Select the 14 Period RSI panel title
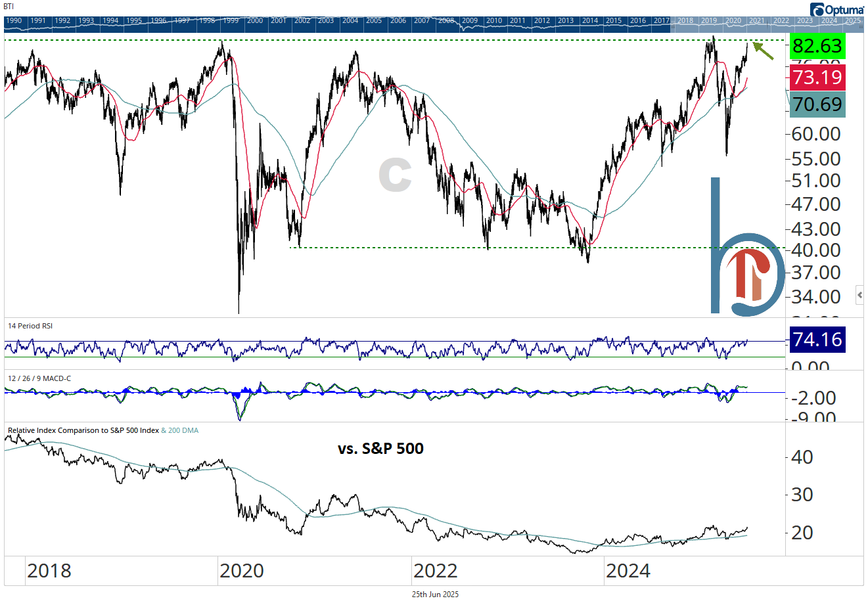Viewport: 868px width, 607px height. pyautogui.click(x=30, y=326)
